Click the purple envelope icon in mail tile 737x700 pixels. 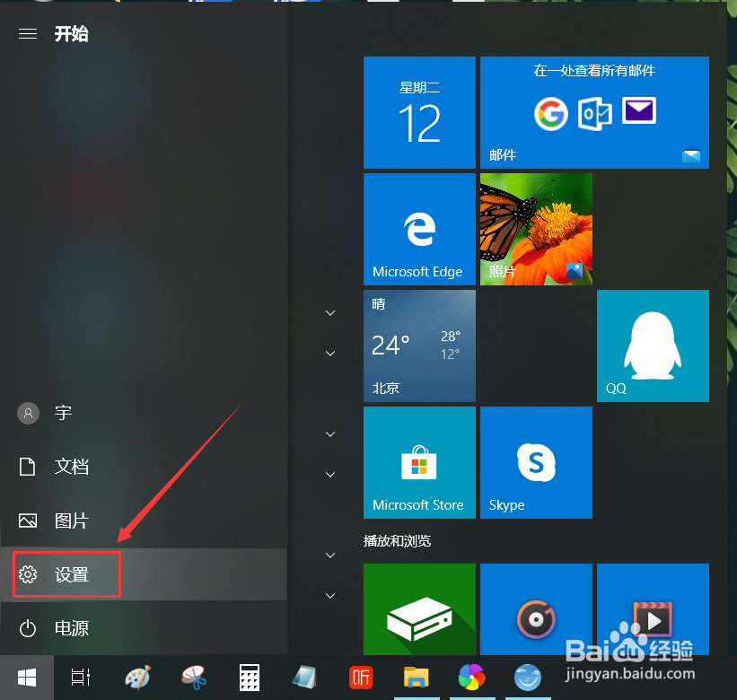pos(639,111)
